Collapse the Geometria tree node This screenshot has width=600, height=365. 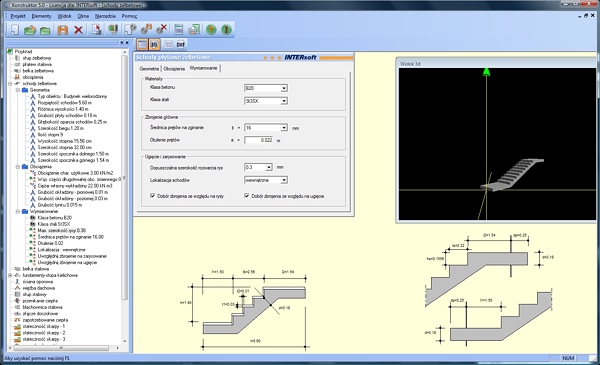pos(18,90)
